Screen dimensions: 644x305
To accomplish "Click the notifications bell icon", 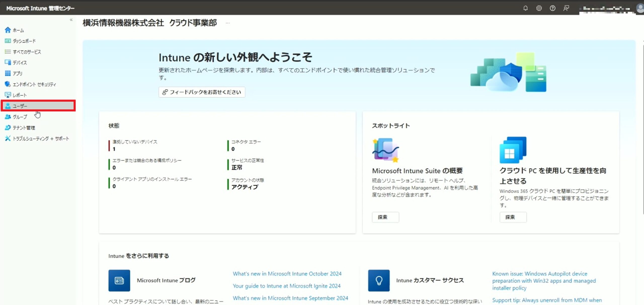I will [525, 8].
